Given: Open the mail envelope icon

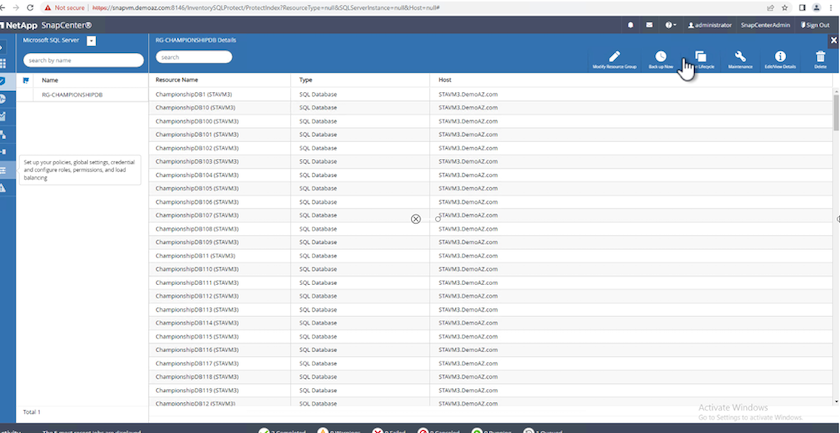Looking at the screenshot, I should pyautogui.click(x=649, y=25).
